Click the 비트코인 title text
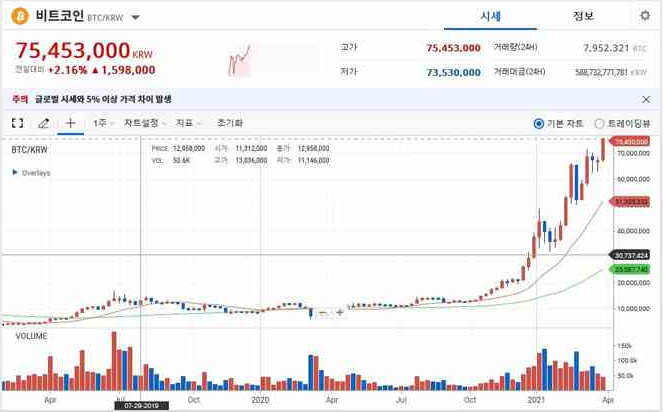 tap(60, 16)
